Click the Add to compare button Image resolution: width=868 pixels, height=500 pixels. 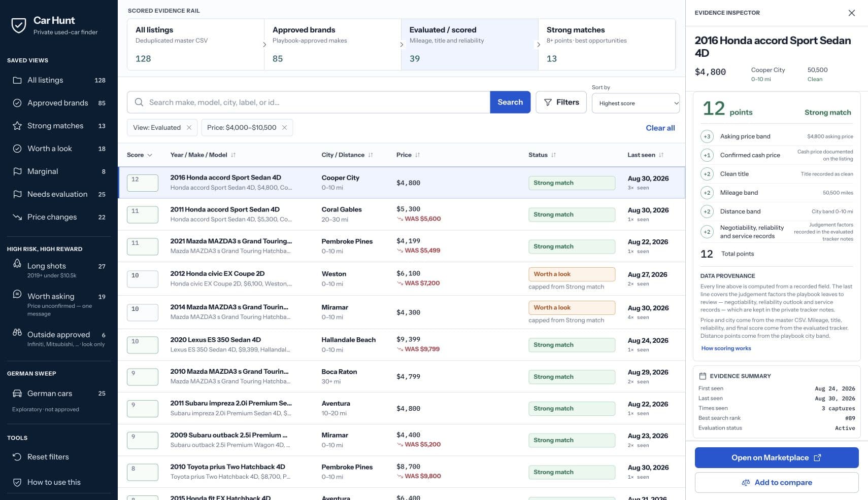[776, 483]
